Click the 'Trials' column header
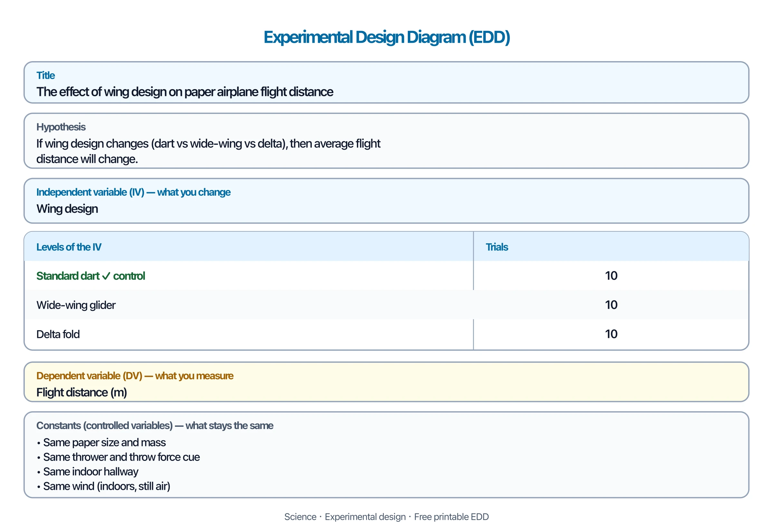This screenshot has height=532, width=773. pos(496,247)
